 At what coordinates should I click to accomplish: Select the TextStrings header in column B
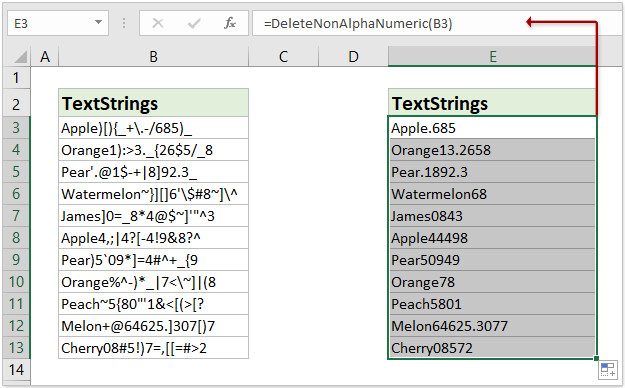153,103
